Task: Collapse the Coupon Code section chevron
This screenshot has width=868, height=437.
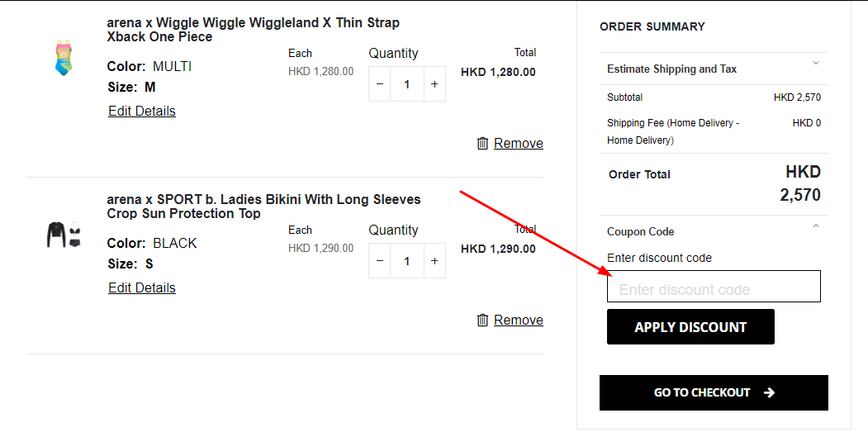Action: (815, 226)
